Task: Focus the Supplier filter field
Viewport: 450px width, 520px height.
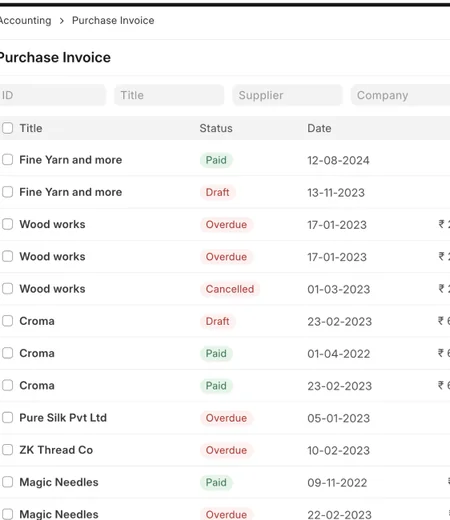Action: [x=287, y=95]
